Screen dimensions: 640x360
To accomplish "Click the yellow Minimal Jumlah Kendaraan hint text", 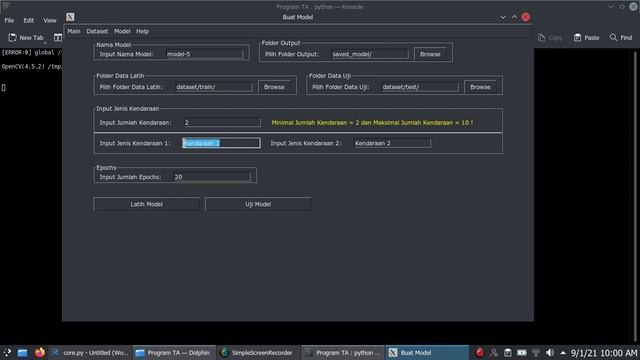I will 372,122.
